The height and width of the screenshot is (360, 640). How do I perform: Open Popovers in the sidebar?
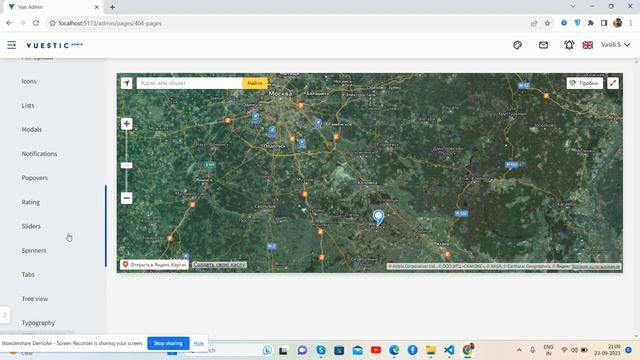35,178
